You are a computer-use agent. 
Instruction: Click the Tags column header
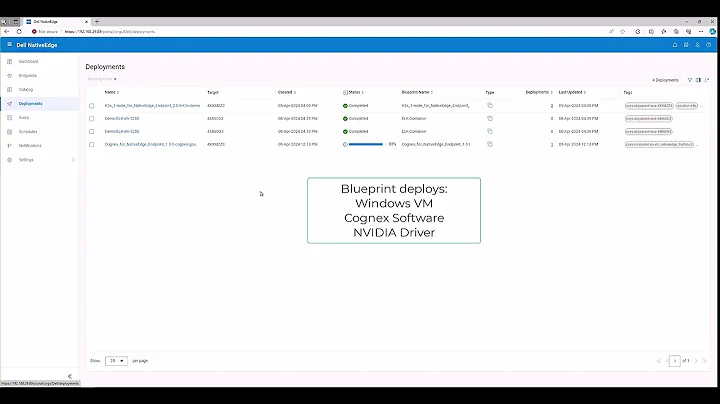pyautogui.click(x=628, y=92)
